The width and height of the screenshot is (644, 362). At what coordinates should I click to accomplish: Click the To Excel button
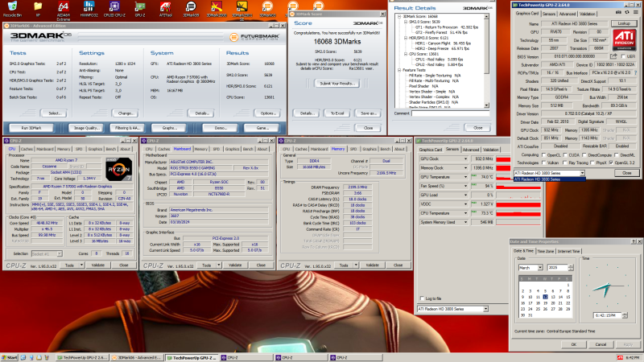click(x=337, y=113)
